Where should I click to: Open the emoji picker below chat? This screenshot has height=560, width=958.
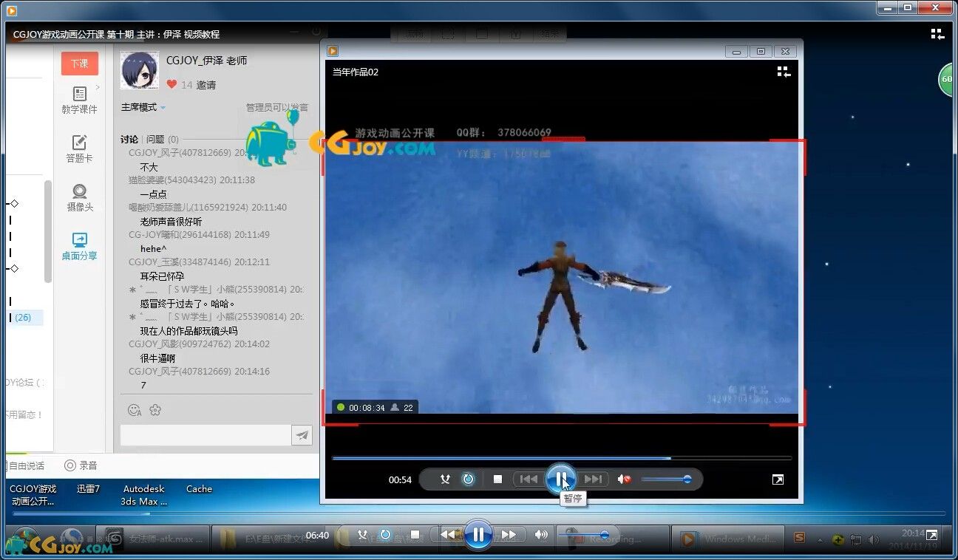(135, 409)
